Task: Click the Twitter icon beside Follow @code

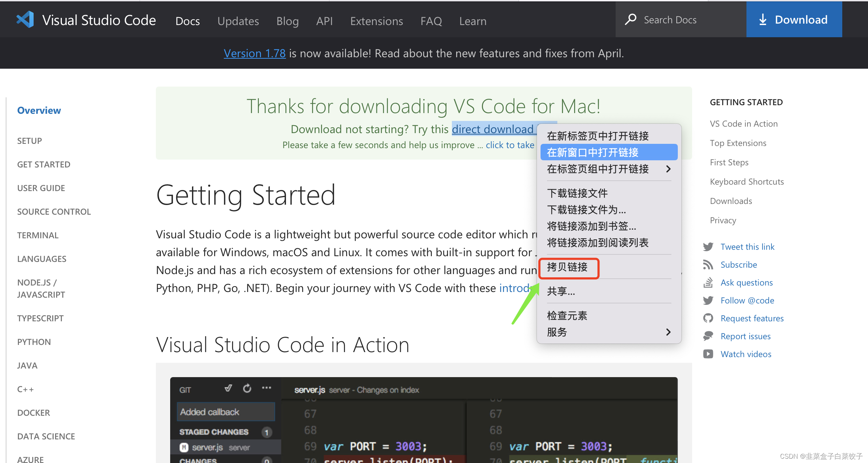Action: pyautogui.click(x=708, y=300)
